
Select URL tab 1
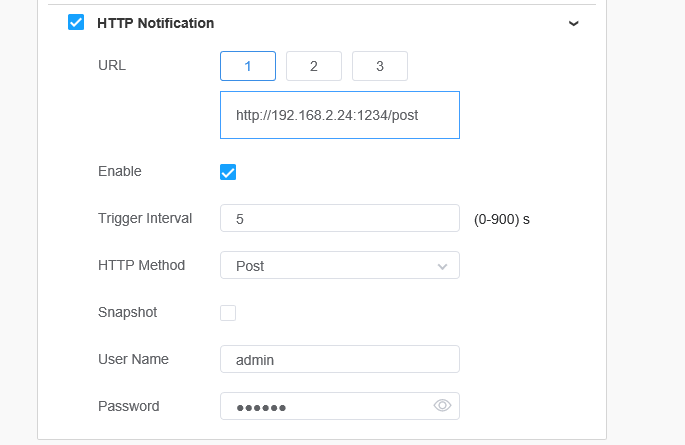tap(248, 66)
